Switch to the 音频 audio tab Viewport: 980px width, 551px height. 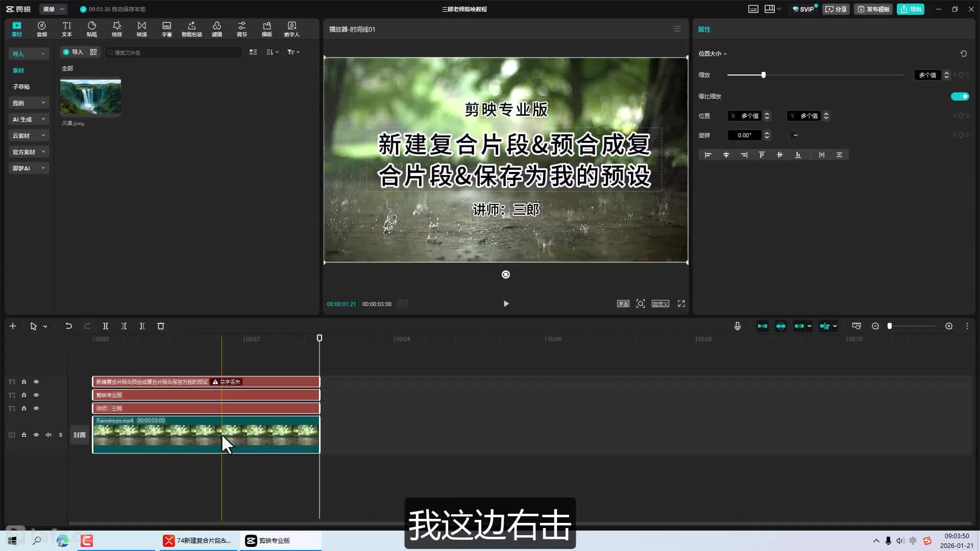point(42,29)
